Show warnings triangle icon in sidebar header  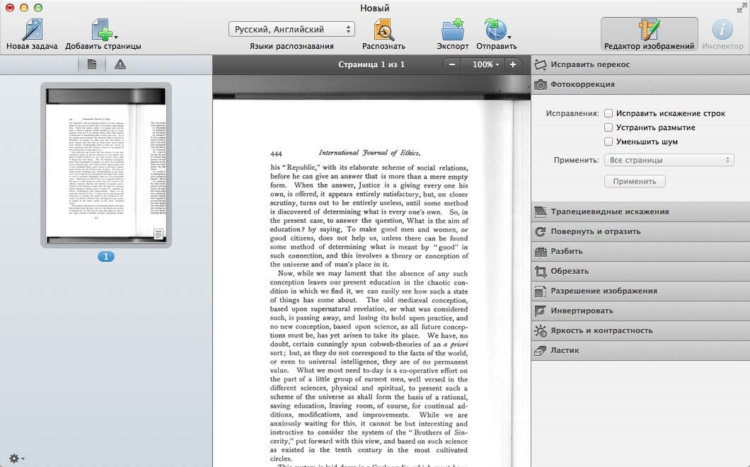tap(120, 64)
